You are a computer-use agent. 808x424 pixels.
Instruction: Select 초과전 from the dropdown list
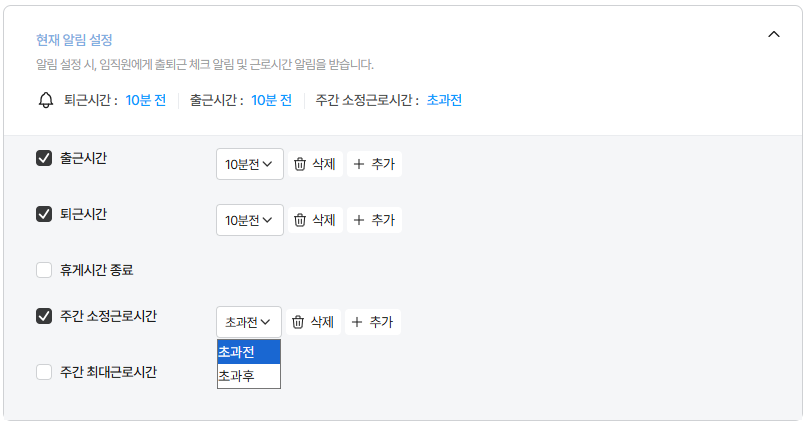point(248,351)
